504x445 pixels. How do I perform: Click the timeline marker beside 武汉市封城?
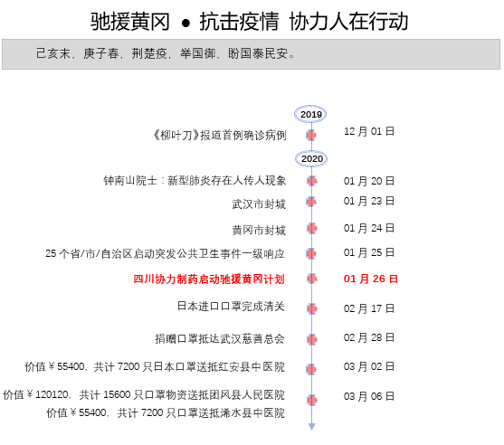[x=311, y=202]
